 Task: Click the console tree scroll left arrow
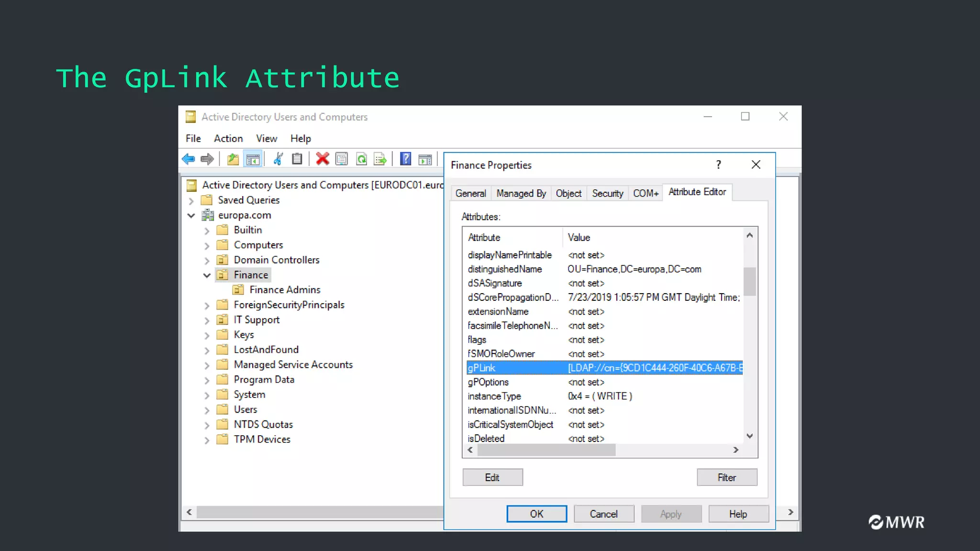(189, 512)
